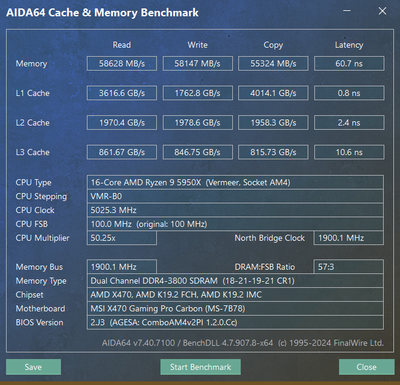
Task: Click the CPU Multiplier 50.25x field
Action: pos(122,238)
